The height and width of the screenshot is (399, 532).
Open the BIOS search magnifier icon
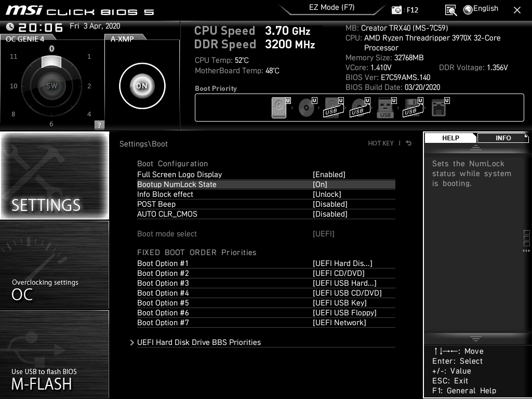coord(450,10)
